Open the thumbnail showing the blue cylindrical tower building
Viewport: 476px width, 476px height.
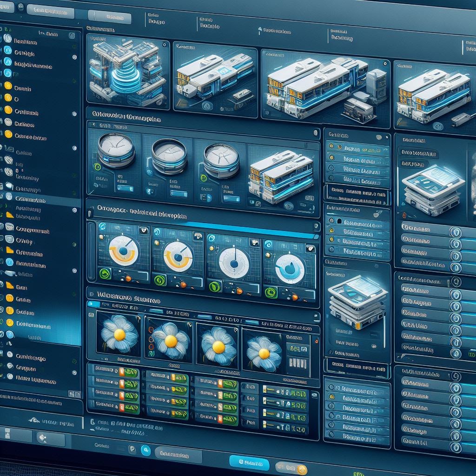[127, 72]
